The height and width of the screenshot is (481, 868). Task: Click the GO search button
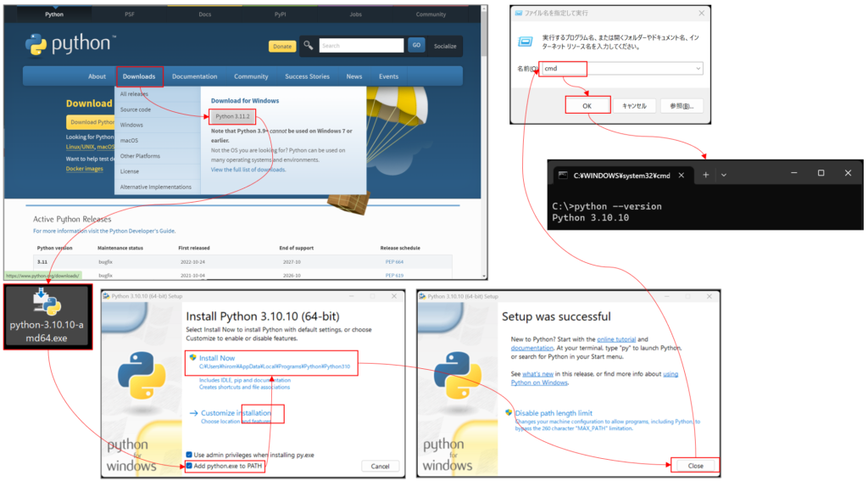point(416,46)
